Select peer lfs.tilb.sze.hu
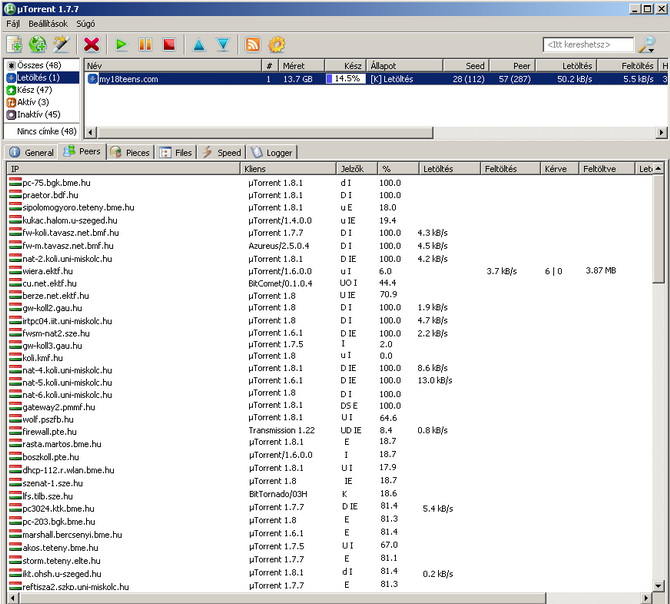Image resolution: width=670 pixels, height=604 pixels. pos(47,496)
